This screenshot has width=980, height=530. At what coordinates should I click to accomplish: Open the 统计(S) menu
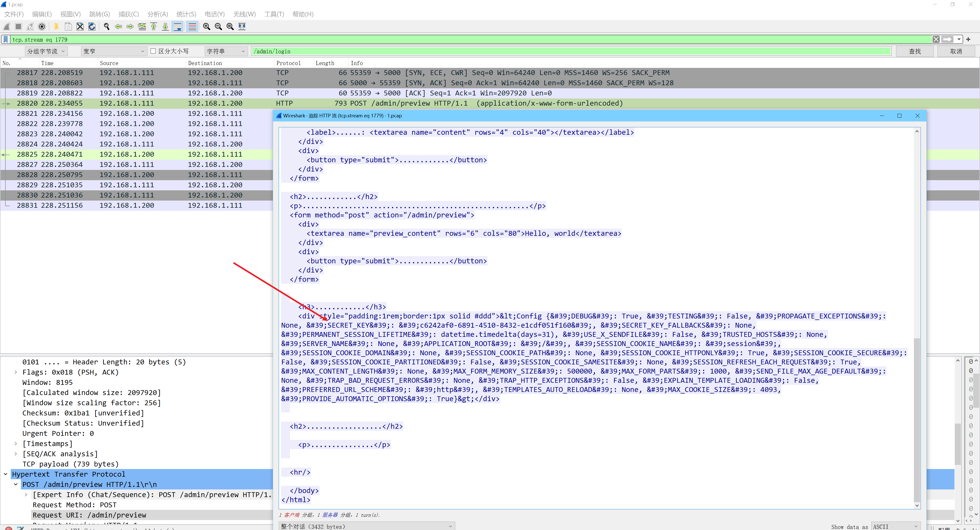186,14
